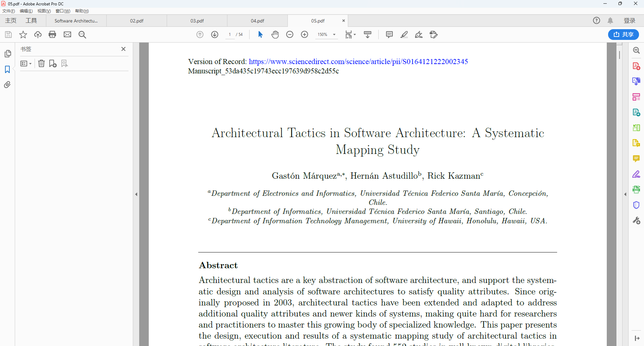Viewport: 644px width, 346px height.
Task: Switch to the 主页 home view
Action: click(x=11, y=21)
